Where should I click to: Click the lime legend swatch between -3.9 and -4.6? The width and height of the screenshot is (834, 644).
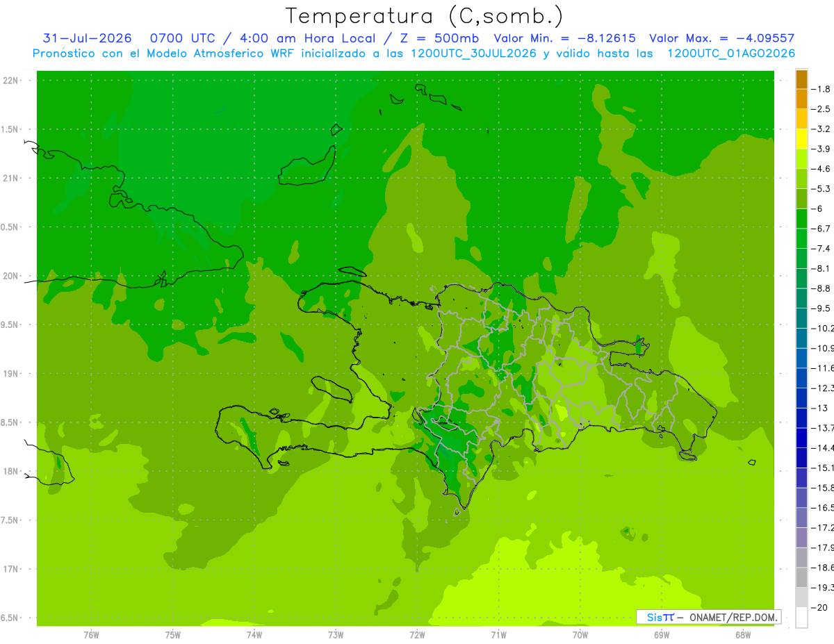[801, 159]
